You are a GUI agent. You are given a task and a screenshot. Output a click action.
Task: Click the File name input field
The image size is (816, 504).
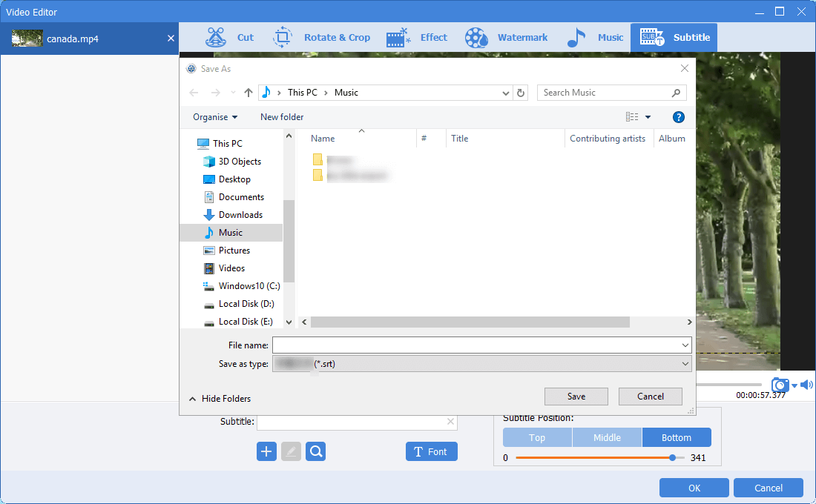pos(475,345)
